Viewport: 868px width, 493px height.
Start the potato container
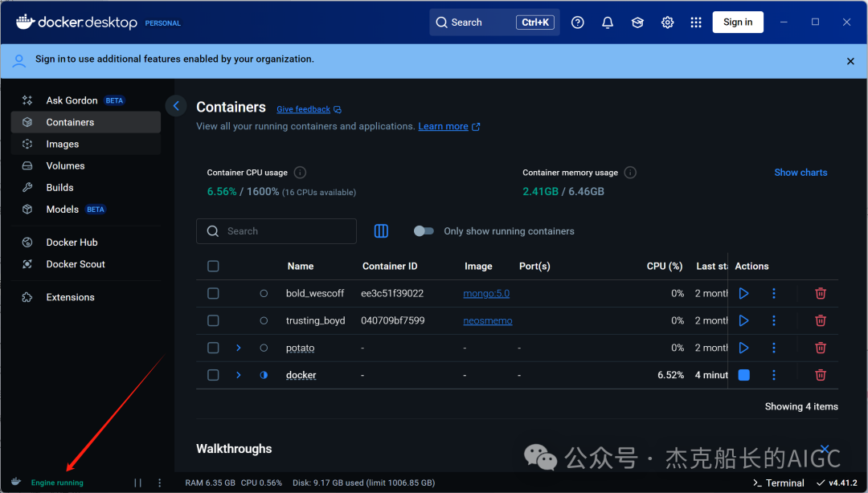point(743,348)
